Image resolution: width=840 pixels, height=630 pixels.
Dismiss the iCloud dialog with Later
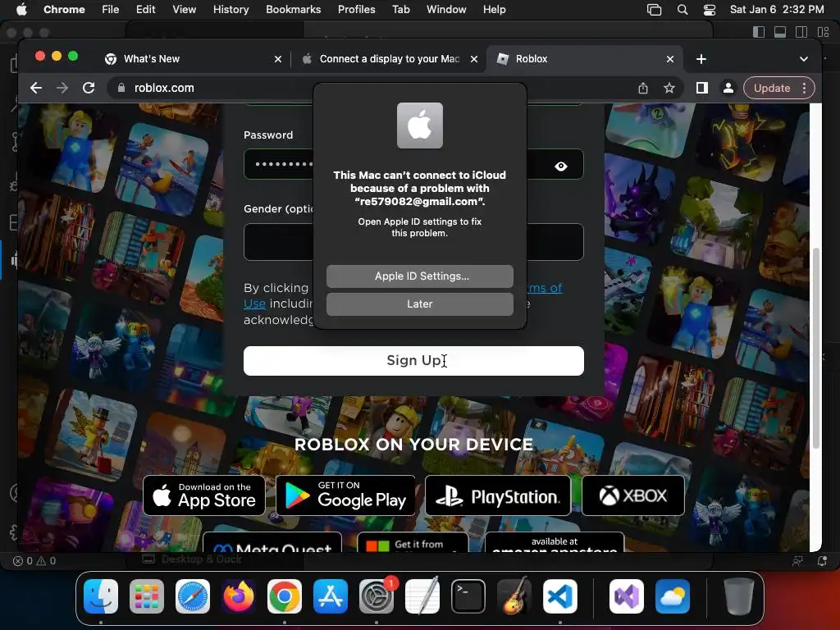(x=419, y=304)
